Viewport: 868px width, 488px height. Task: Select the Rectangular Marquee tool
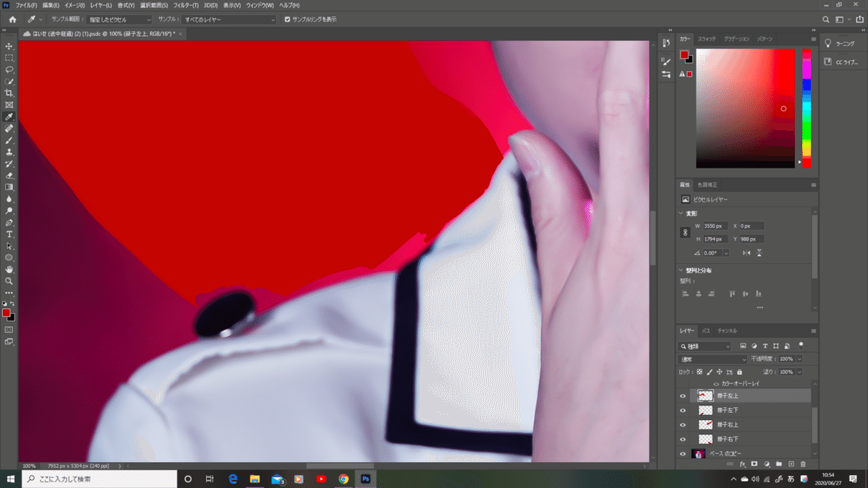pos(9,58)
